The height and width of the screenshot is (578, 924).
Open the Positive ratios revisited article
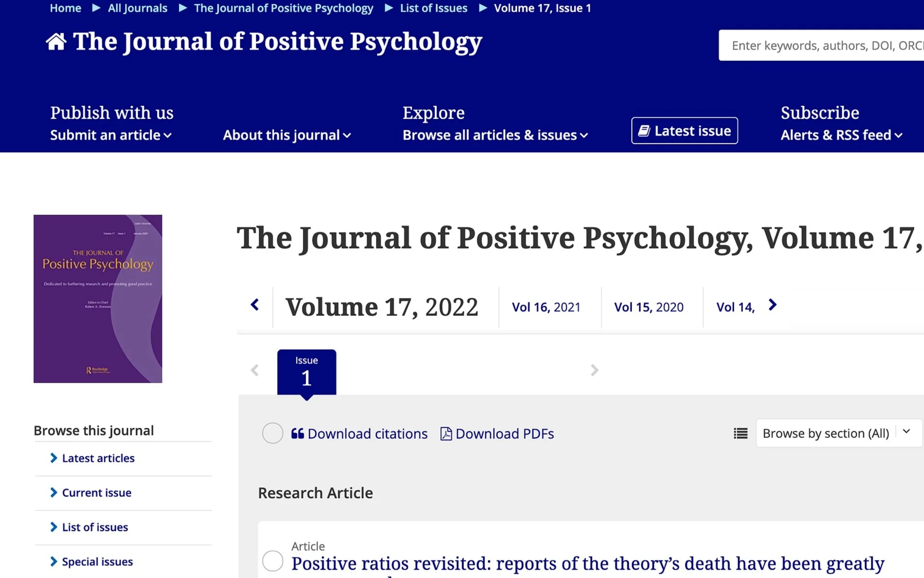[x=587, y=564]
